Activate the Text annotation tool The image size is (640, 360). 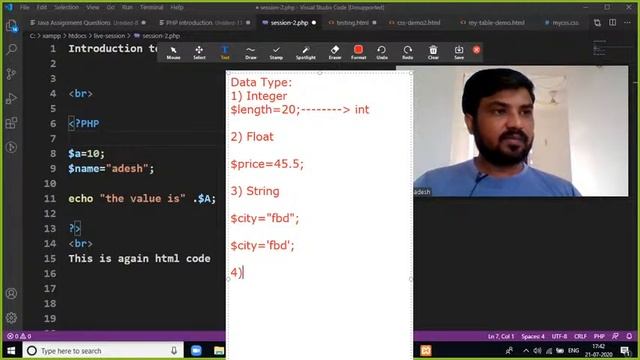tap(225, 52)
